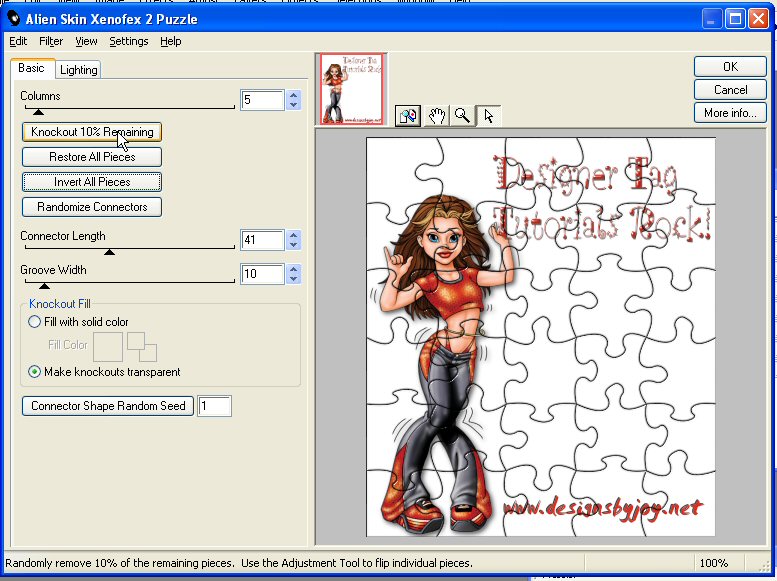Minimize the Xenofex 2 Puzzle window
This screenshot has height=581, width=777.
click(712, 19)
